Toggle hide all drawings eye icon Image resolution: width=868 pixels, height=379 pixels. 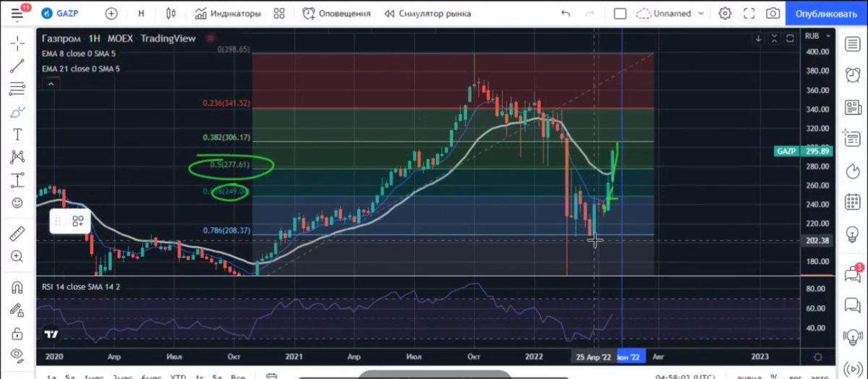(x=17, y=355)
